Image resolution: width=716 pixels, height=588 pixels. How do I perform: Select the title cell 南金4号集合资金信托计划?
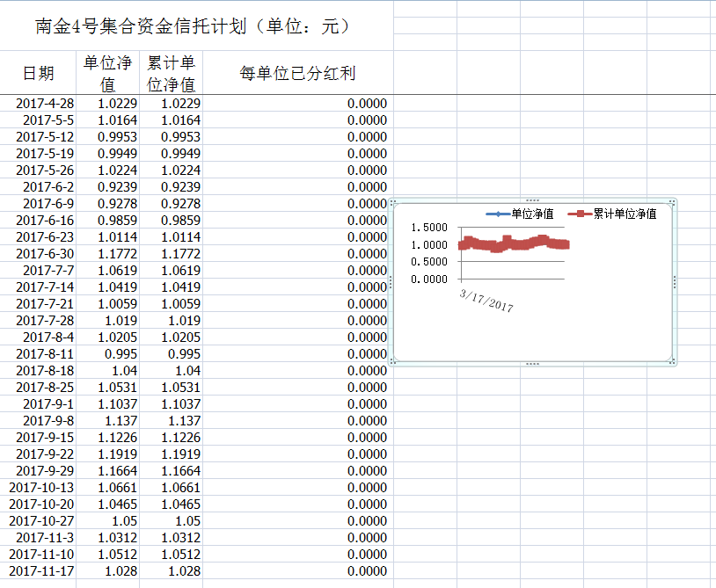click(x=194, y=26)
